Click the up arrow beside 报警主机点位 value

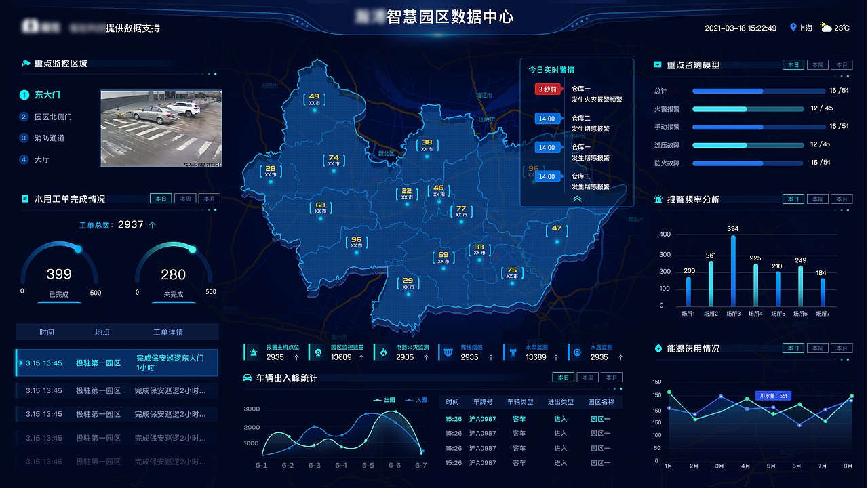coord(296,357)
